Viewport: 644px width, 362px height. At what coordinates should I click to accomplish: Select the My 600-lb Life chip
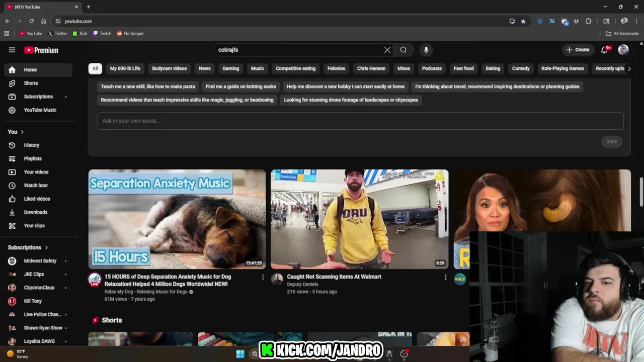point(125,68)
